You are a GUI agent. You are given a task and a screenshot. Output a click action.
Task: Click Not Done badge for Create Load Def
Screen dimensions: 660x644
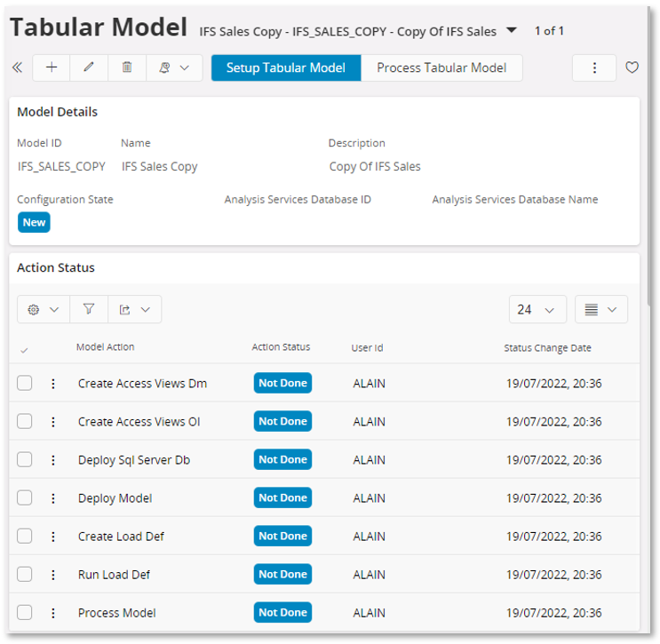click(282, 537)
